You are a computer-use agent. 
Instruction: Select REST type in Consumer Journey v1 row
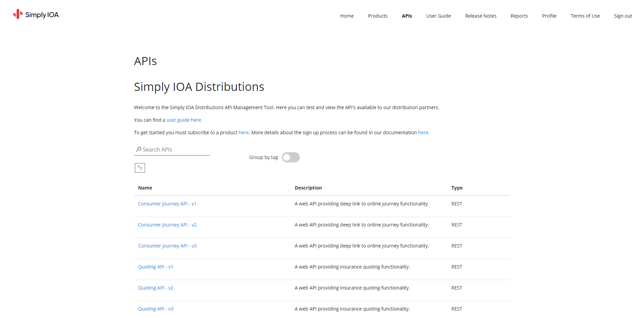[457, 204]
